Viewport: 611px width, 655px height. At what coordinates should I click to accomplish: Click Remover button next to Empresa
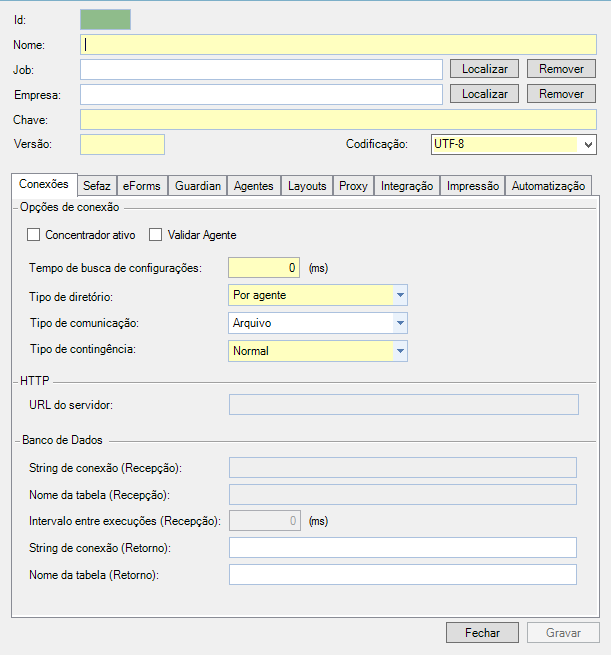pos(561,94)
